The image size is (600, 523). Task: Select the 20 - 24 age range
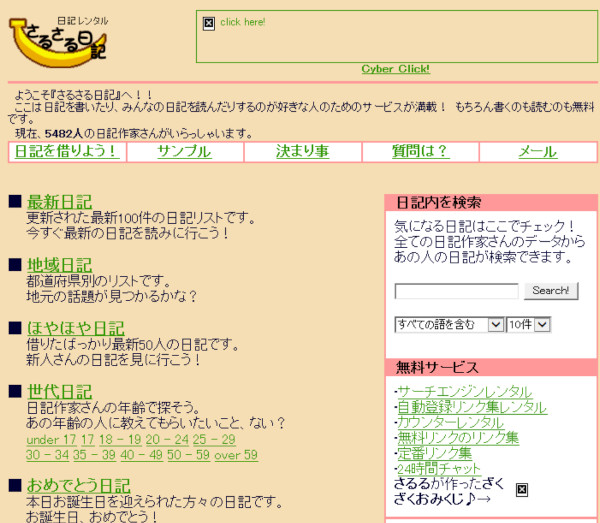166,440
